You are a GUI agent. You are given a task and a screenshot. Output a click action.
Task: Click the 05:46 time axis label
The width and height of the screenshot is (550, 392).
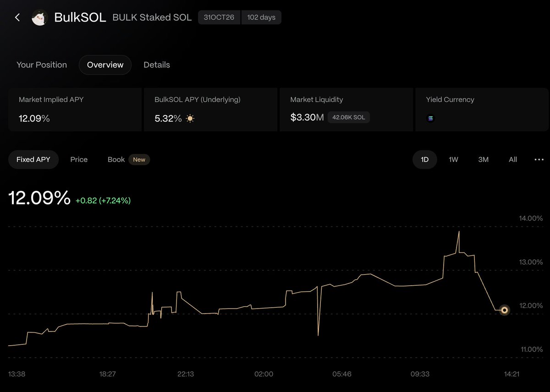[x=342, y=374]
